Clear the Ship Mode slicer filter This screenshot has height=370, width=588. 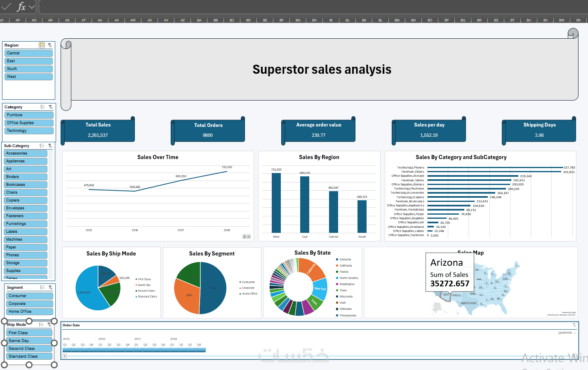[x=50, y=325]
